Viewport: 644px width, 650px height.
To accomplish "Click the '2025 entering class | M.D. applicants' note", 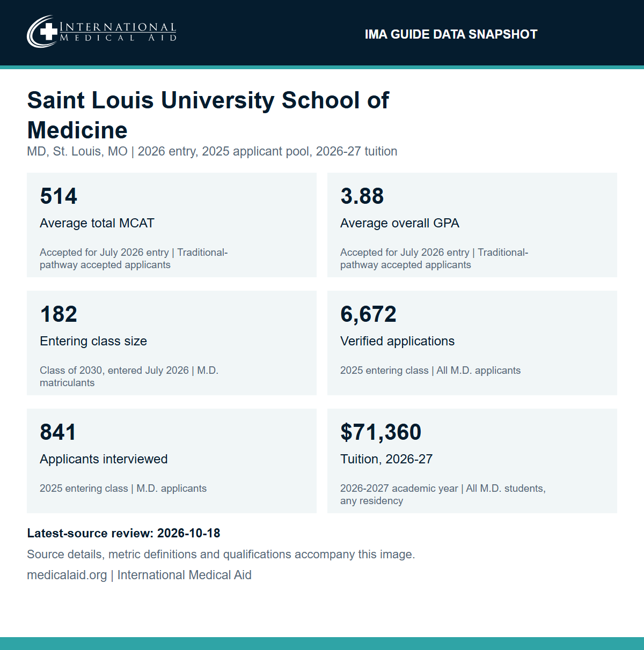I will click(x=123, y=489).
